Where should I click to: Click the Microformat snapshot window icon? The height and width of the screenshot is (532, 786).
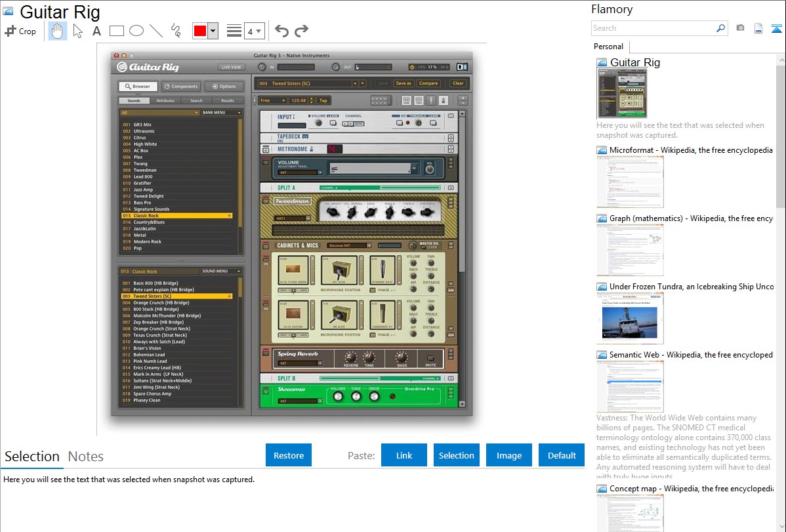coord(602,150)
